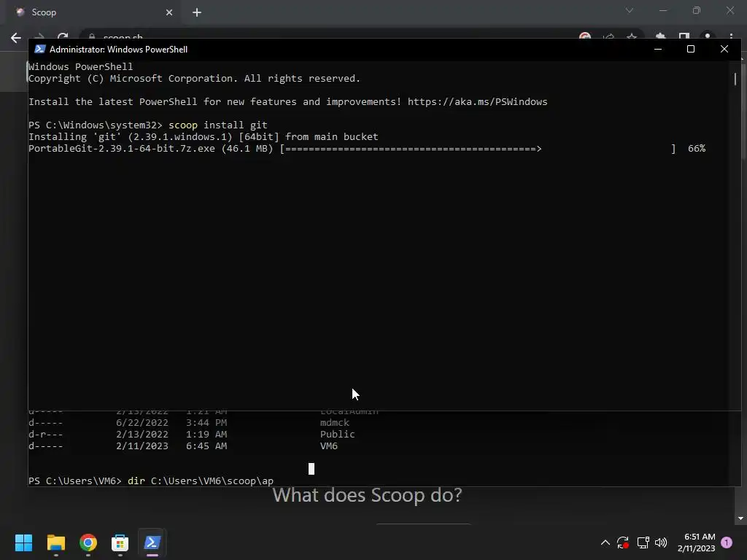Screen dimensions: 747x560
Task: Open the volume control tray icon
Action: click(661, 542)
